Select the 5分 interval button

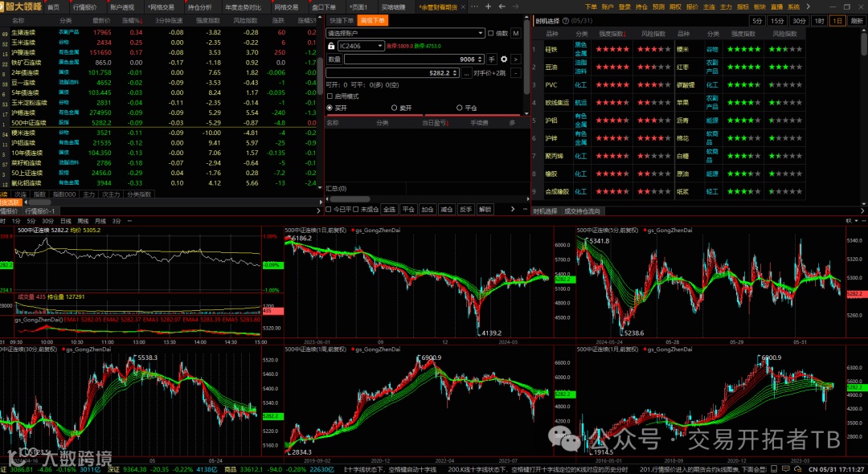[x=757, y=21]
